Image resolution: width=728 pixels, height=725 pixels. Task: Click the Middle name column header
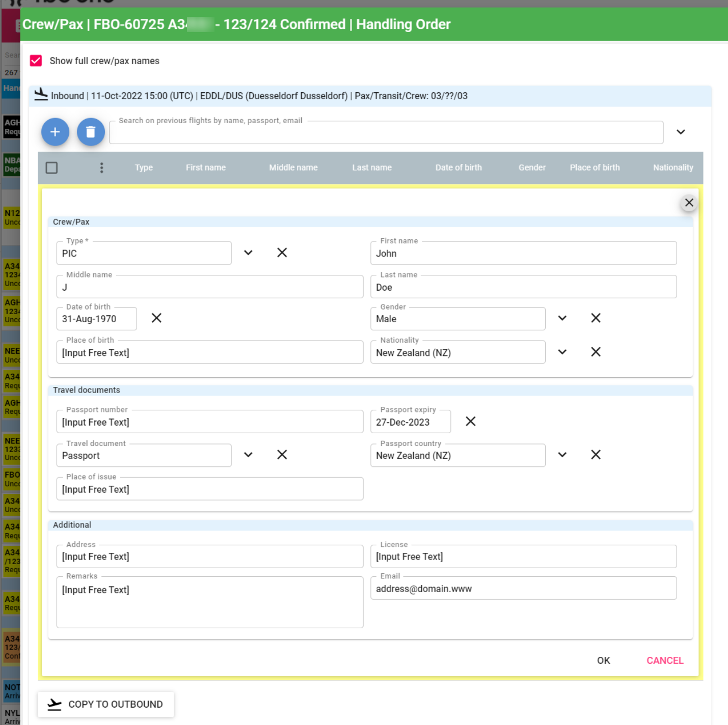[293, 168]
